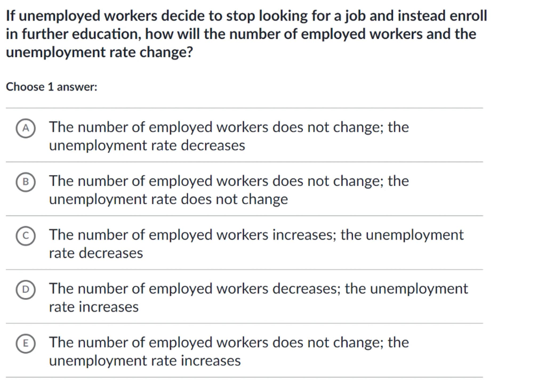Click the word 'enroll' in the question
Screen dimensions: 546x392
pyautogui.click(x=468, y=15)
